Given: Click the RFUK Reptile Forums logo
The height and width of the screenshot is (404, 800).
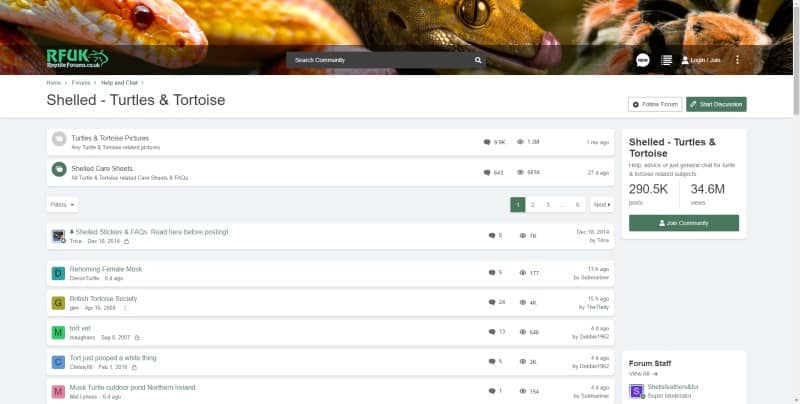Looking at the screenshot, I should [77, 59].
